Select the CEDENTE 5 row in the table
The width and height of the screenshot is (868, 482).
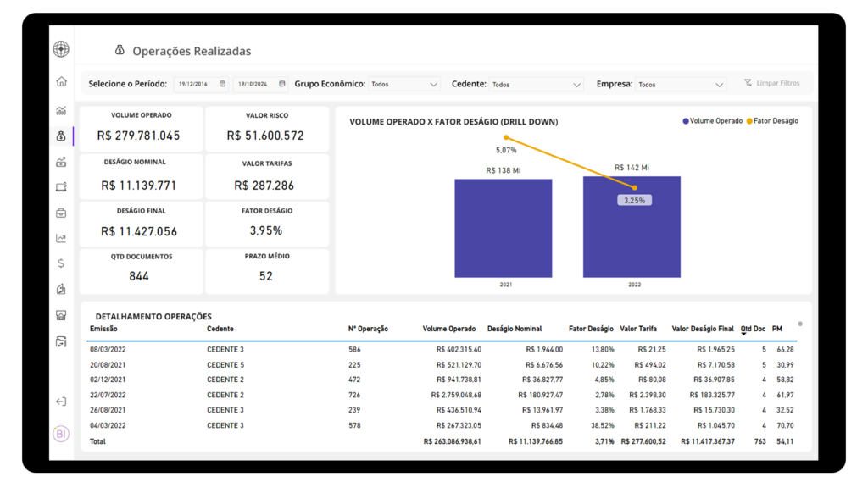(225, 364)
